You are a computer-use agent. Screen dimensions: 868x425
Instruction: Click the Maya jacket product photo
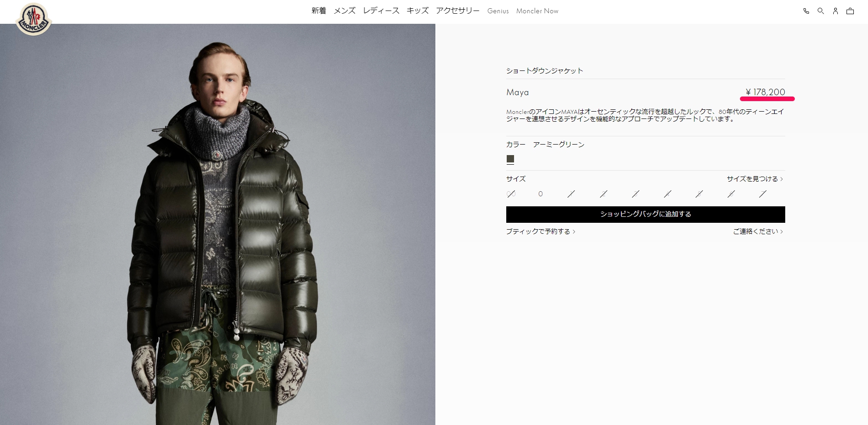218,224
